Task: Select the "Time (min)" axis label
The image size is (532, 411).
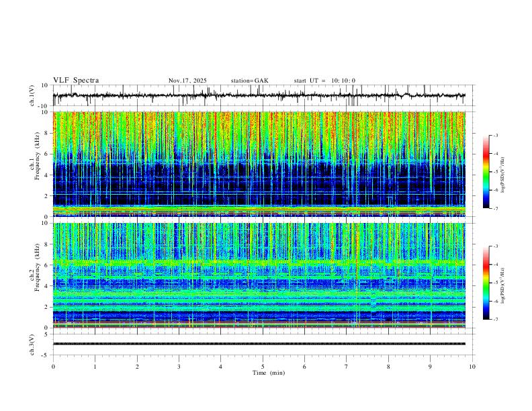Action: [269, 373]
